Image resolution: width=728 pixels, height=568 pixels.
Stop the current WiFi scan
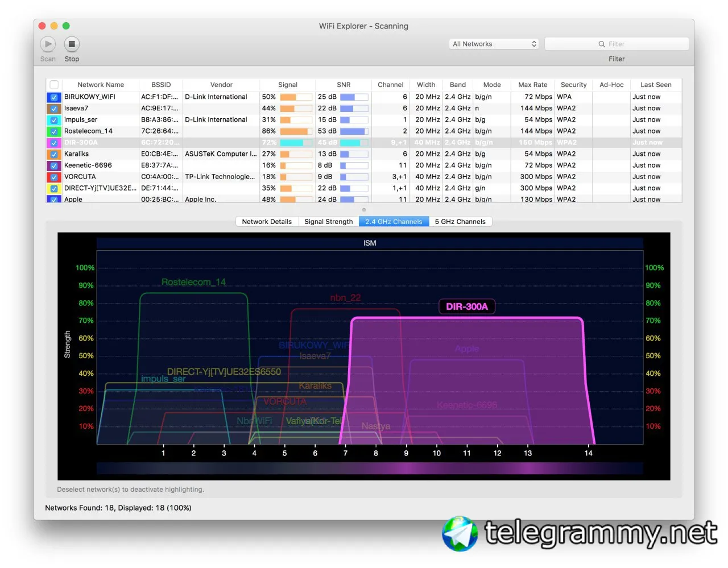pyautogui.click(x=72, y=44)
